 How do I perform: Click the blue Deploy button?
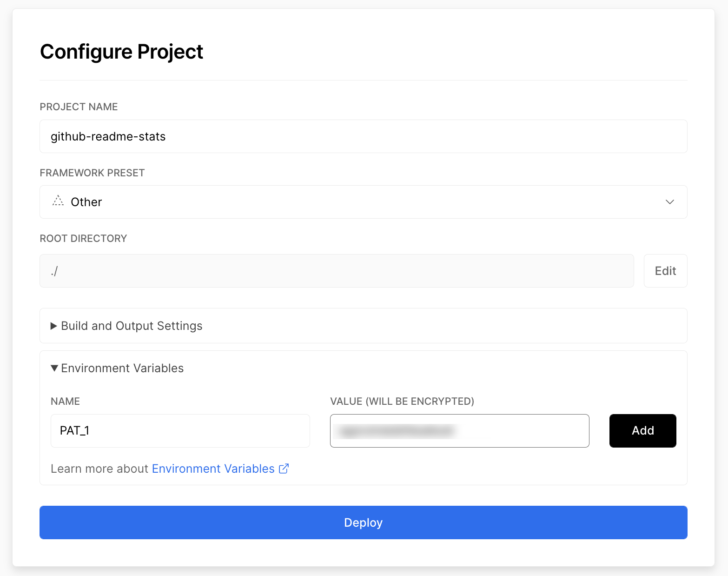click(x=364, y=522)
